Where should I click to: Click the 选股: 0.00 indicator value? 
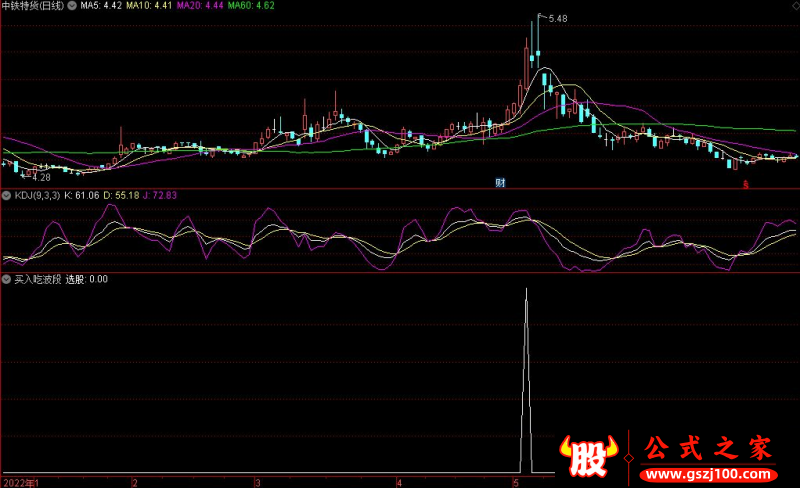coord(87,279)
